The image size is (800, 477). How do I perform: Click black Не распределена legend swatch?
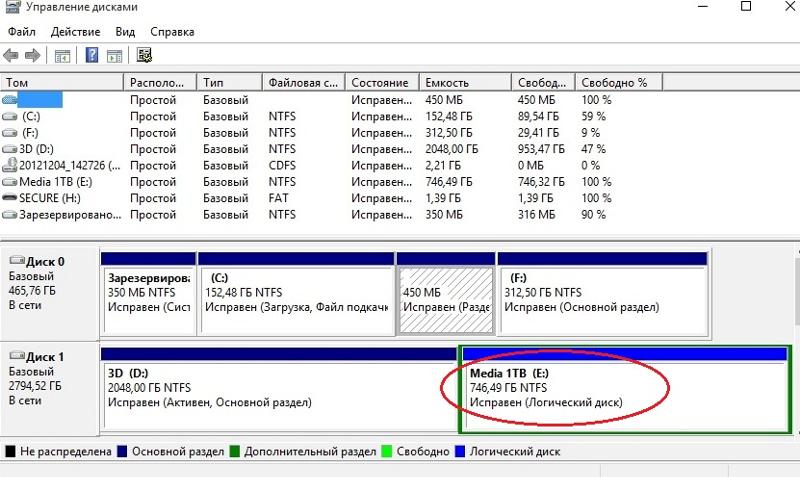(10, 451)
